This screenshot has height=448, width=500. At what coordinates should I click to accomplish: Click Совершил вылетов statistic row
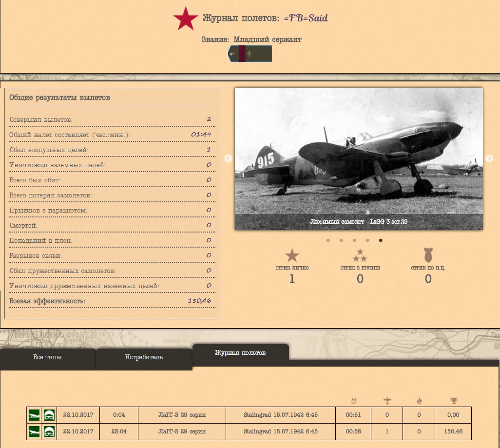pyautogui.click(x=112, y=120)
